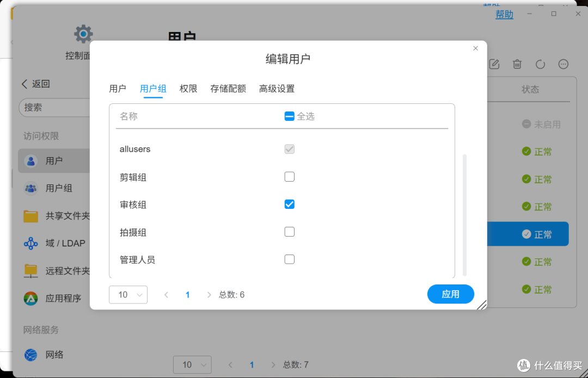Open the 权限 tab
The height and width of the screenshot is (378, 588).
(x=188, y=89)
